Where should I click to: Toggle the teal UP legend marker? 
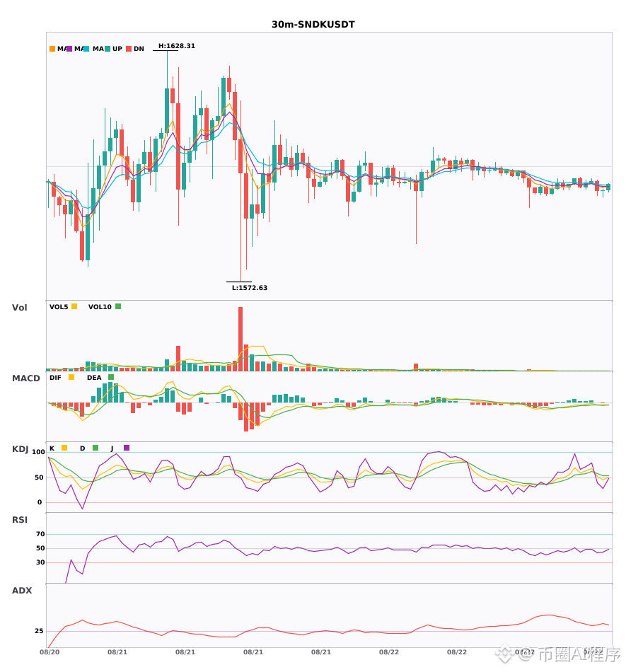click(x=108, y=49)
